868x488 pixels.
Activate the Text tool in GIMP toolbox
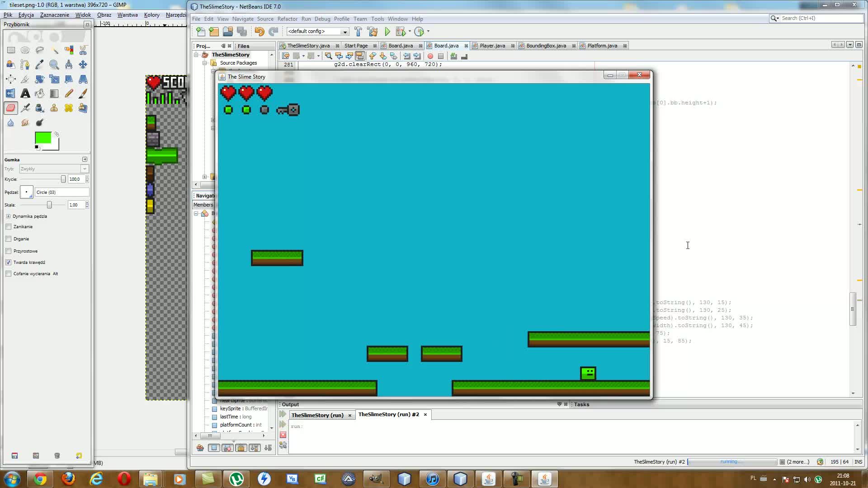tap(25, 94)
